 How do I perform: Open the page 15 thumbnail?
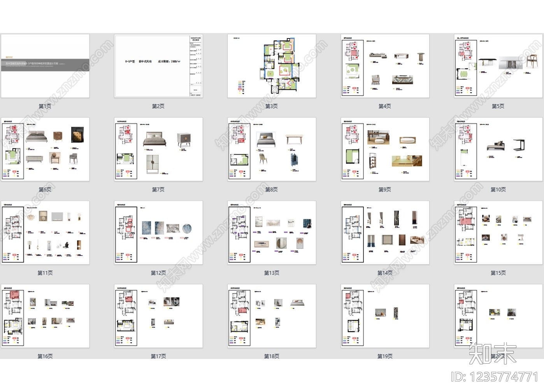[498, 233]
